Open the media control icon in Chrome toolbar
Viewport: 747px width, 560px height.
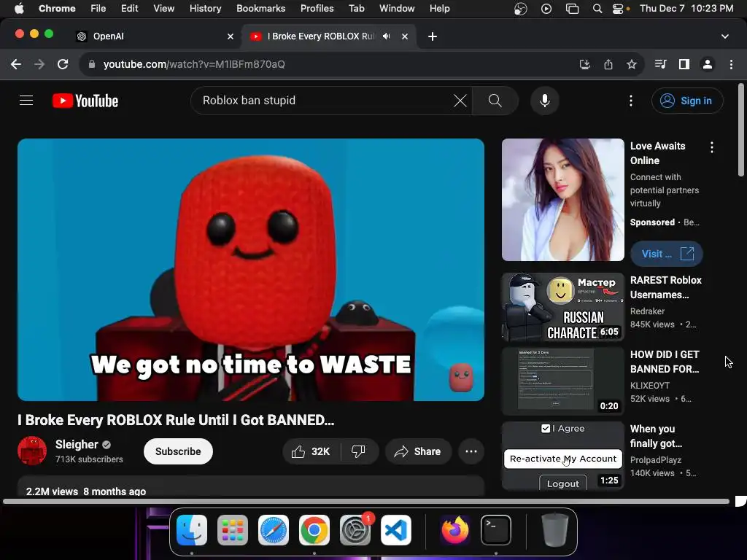click(661, 64)
